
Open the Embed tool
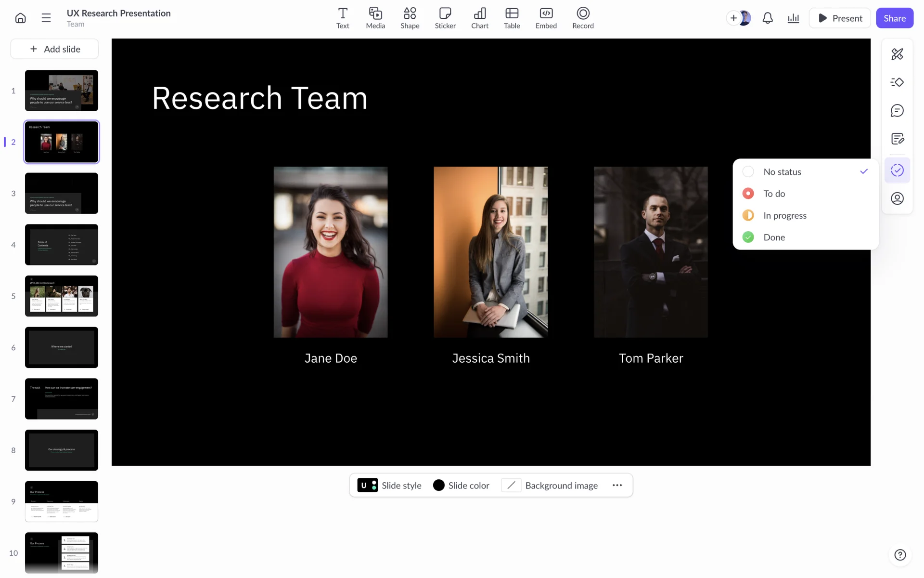click(546, 18)
